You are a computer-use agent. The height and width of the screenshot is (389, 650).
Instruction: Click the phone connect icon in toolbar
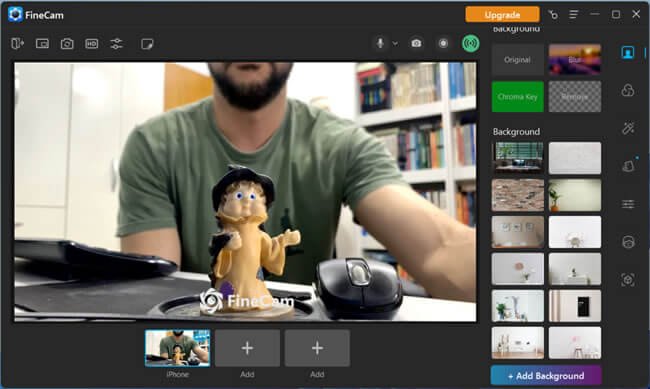coord(17,44)
